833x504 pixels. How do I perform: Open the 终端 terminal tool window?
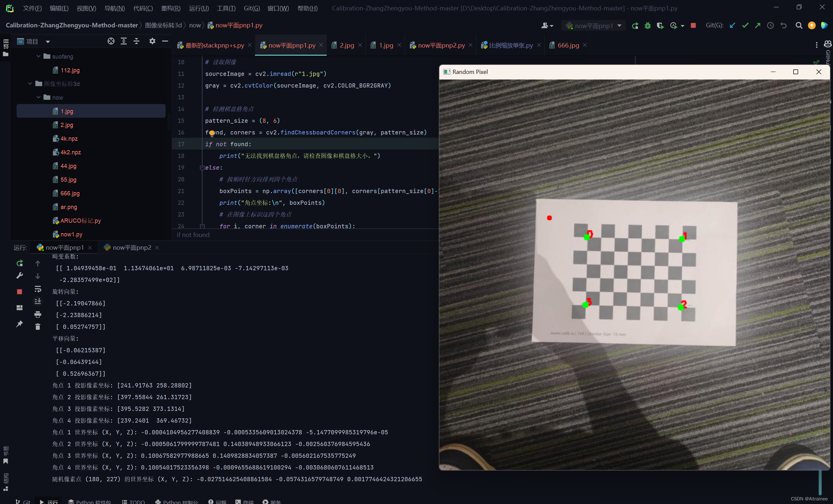tap(245, 501)
